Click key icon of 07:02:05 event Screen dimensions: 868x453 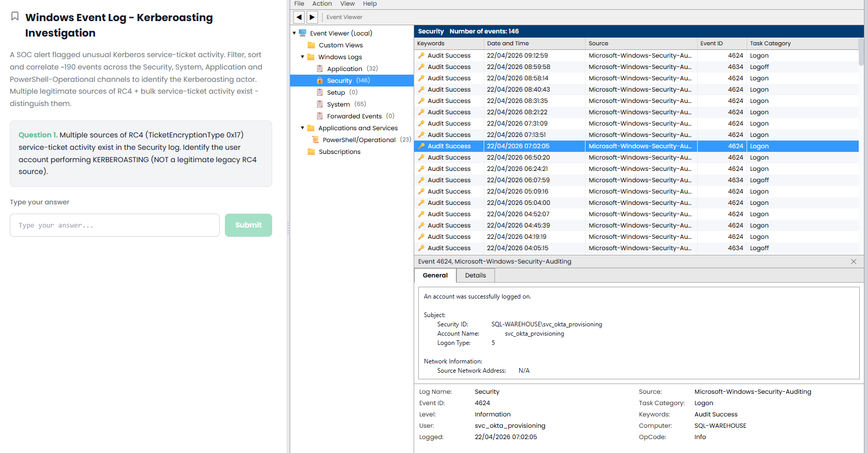point(421,146)
